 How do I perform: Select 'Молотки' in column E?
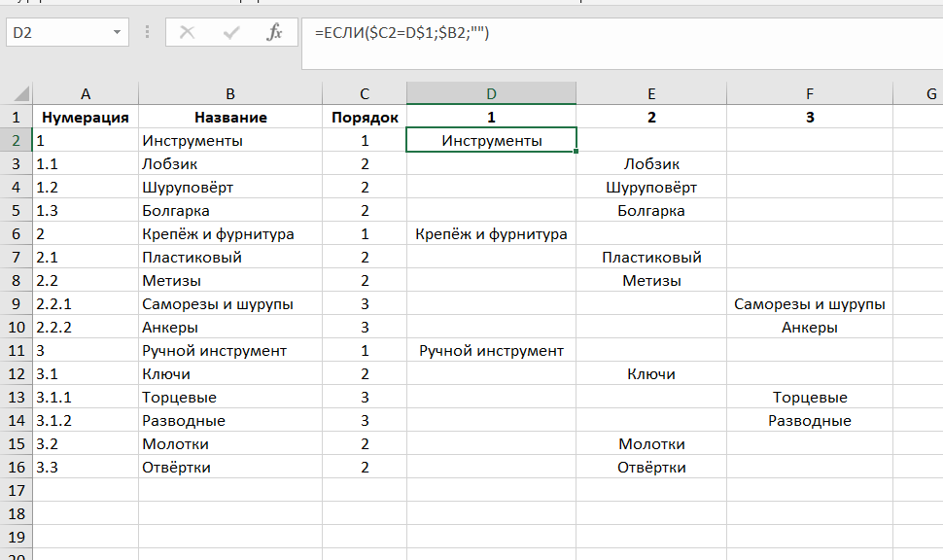(x=651, y=444)
